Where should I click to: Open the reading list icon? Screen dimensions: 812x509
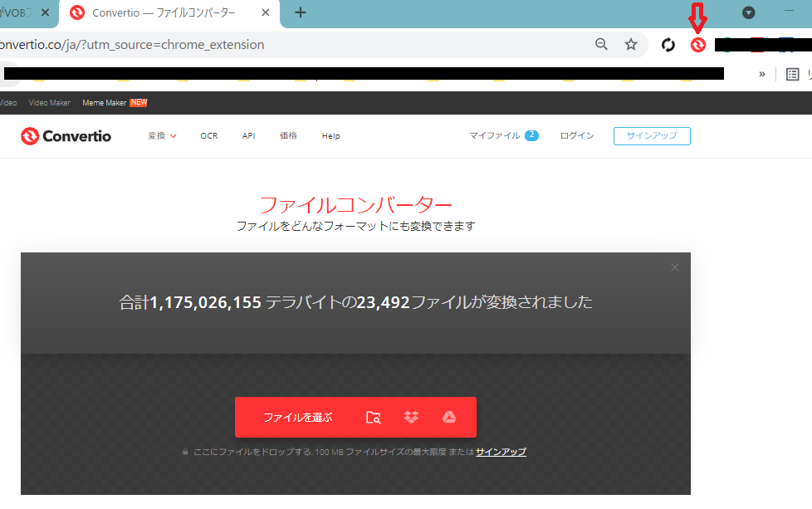(792, 74)
